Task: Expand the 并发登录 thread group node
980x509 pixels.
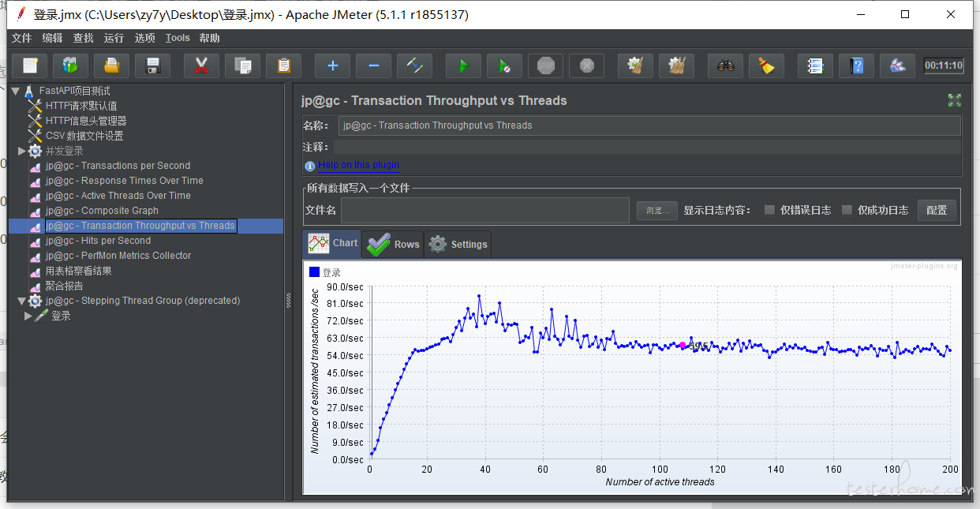Action: pyautogui.click(x=22, y=151)
